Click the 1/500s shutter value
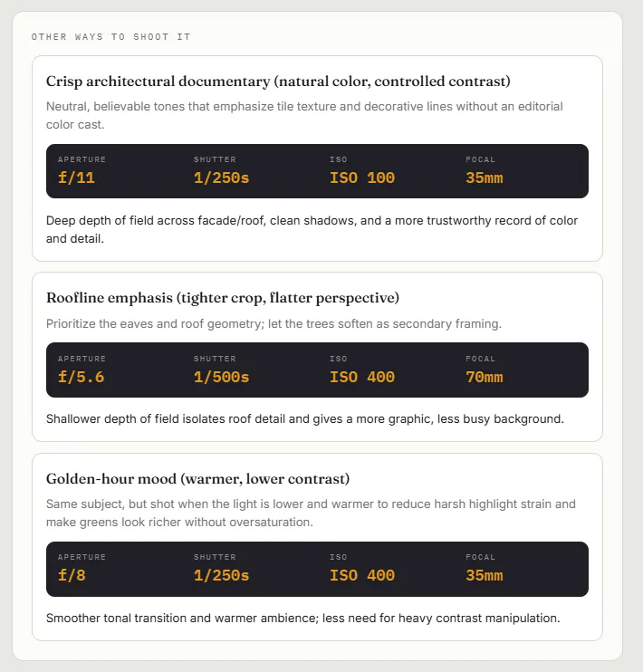The image size is (643, 672). tap(221, 377)
